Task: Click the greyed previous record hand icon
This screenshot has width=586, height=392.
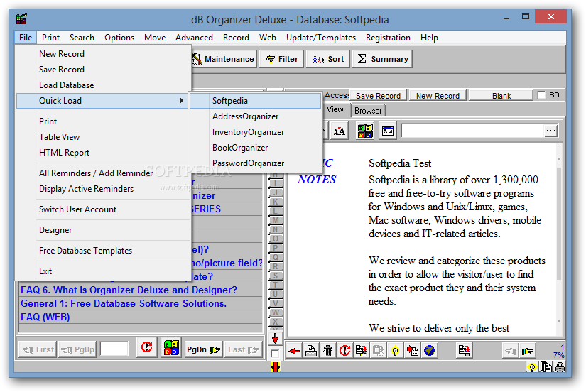Action: coord(511,351)
